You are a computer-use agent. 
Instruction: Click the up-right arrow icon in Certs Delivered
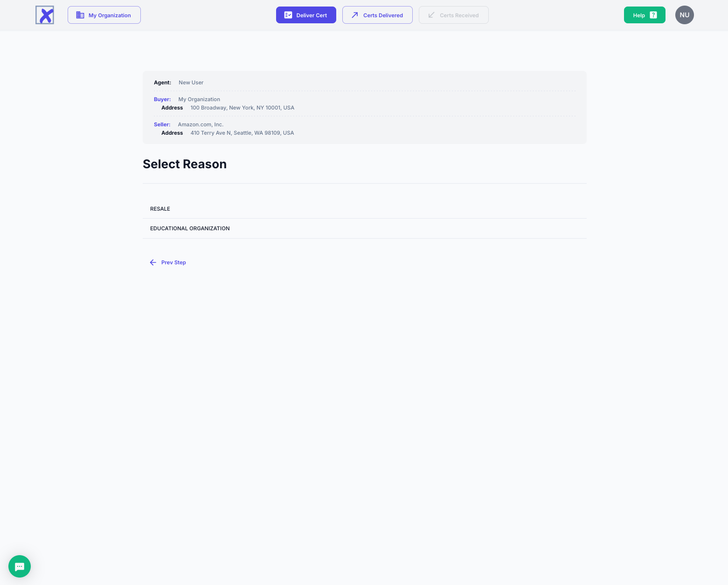point(355,15)
